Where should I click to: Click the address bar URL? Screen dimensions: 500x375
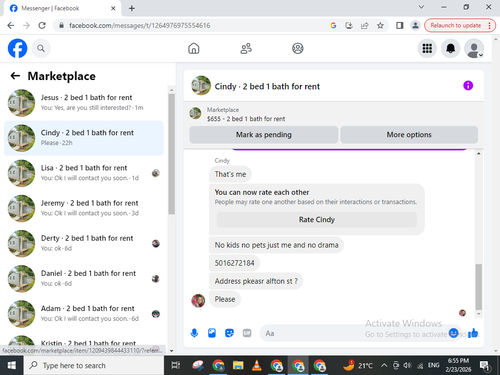point(139,26)
